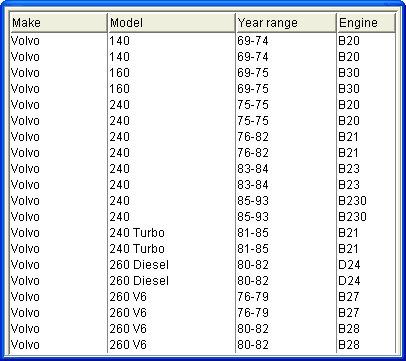Select first 240 row with B230 engine
Image resolution: width=406 pixels, height=361 pixels.
coord(203,201)
